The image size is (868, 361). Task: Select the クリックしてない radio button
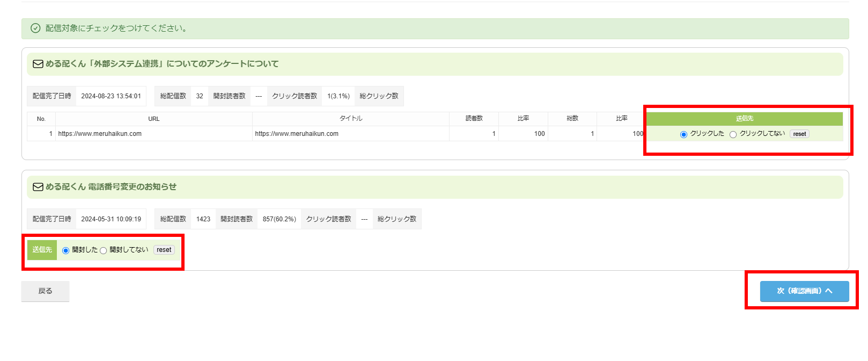(x=733, y=134)
